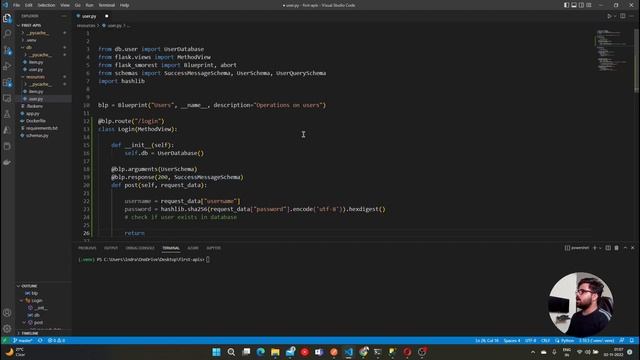Open the Extensions view
640x360 pixels.
(x=7, y=82)
